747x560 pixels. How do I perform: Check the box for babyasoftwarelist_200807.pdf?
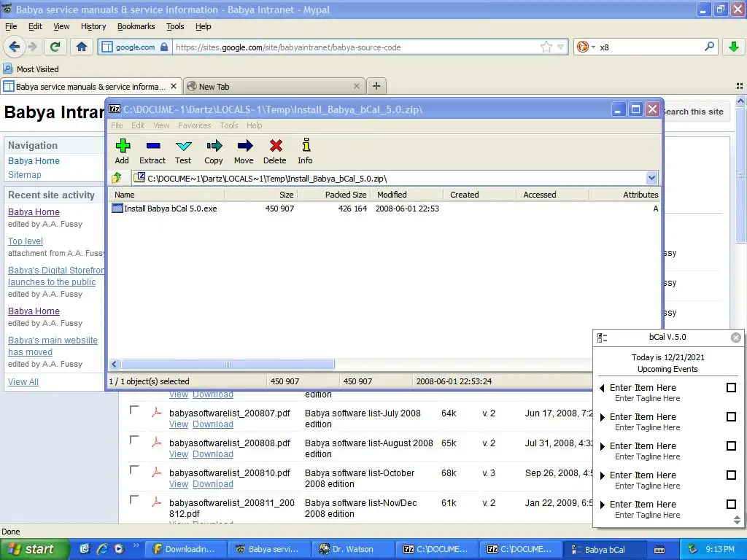point(134,411)
